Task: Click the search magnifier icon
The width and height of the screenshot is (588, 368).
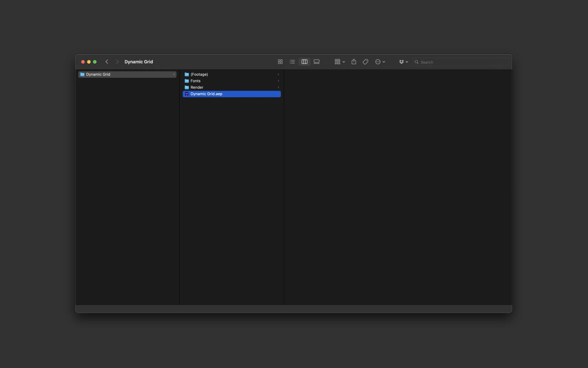Action: (x=417, y=62)
